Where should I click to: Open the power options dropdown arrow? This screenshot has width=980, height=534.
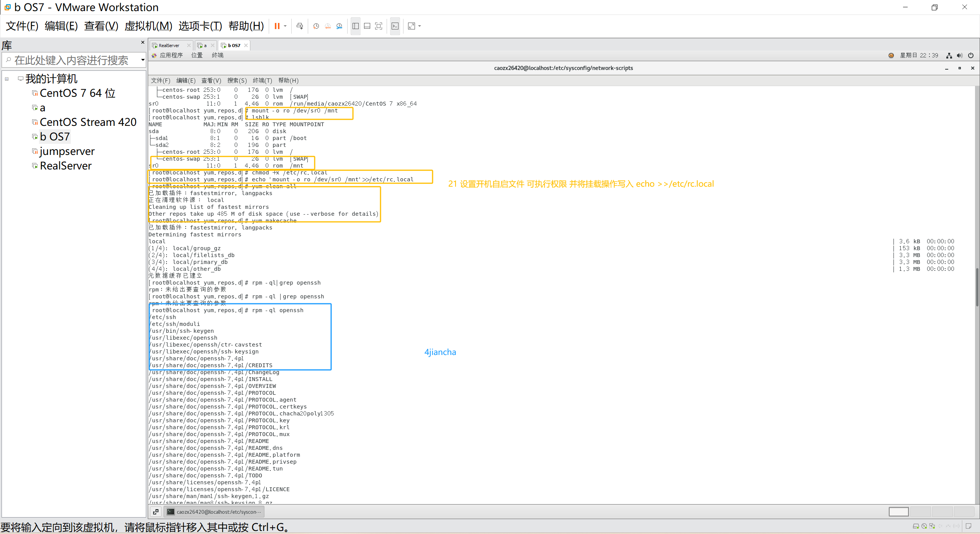[x=285, y=26]
